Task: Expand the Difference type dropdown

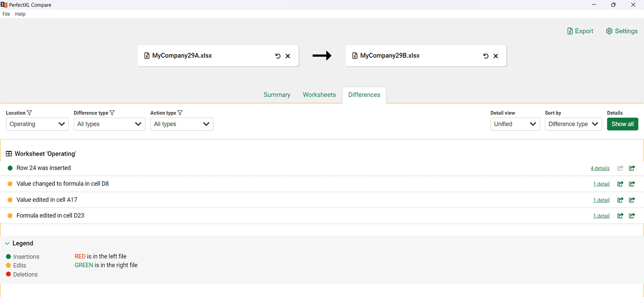Action: (x=109, y=124)
